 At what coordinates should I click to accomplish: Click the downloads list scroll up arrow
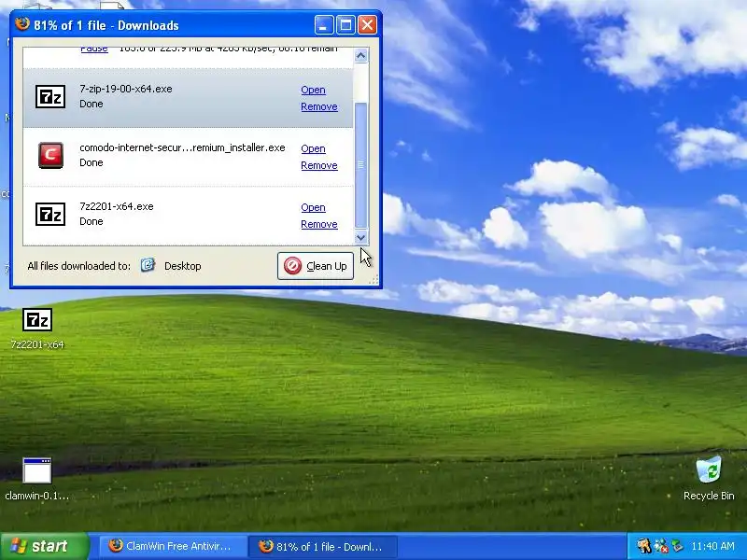click(361, 56)
